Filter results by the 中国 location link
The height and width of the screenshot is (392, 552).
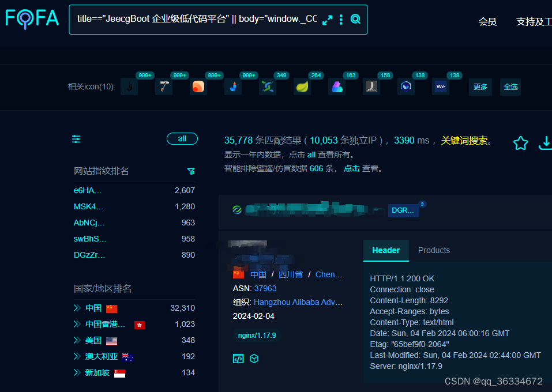258,274
